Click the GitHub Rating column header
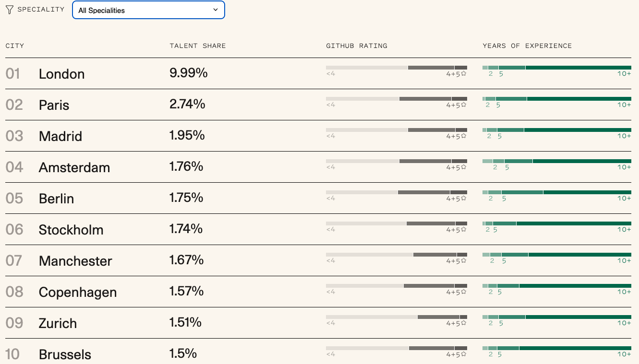Viewport: 639px width, 364px height. [356, 46]
